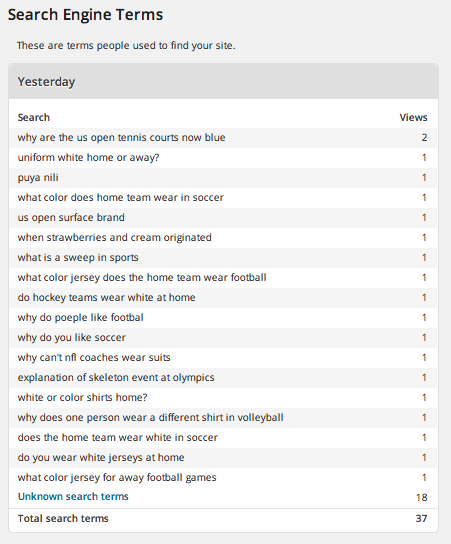Click 'what color does home team wear in soccer'

(120, 197)
